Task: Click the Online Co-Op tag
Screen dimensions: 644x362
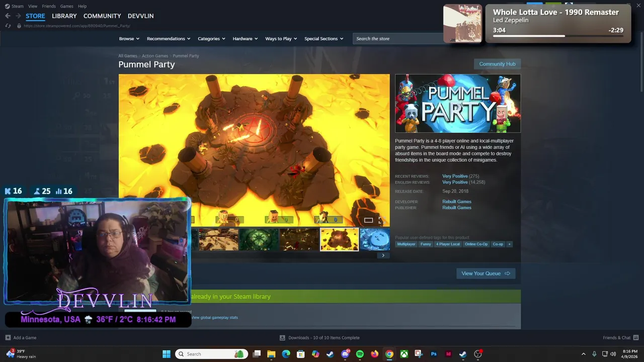Action: pos(476,244)
